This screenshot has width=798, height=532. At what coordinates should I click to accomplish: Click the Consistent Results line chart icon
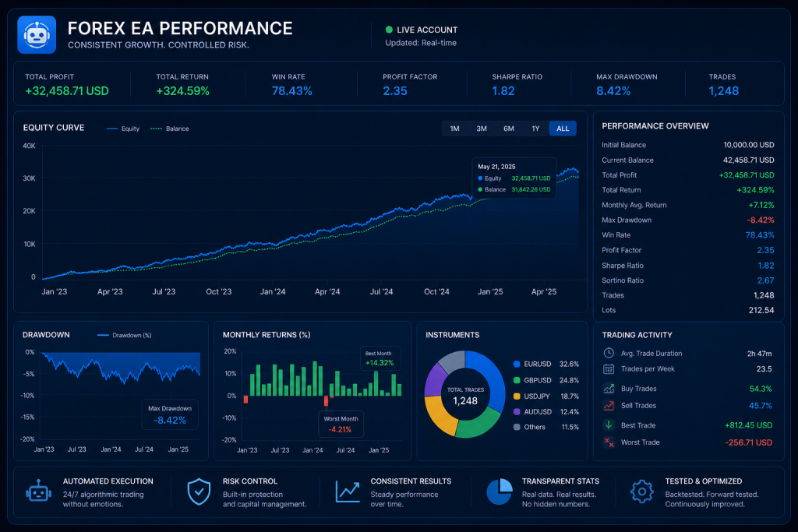[348, 491]
